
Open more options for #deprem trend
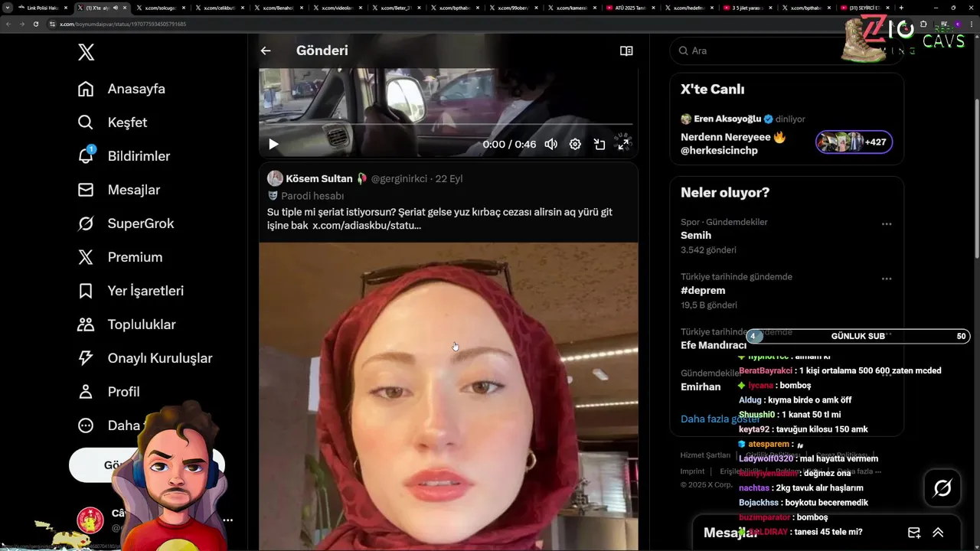887,279
